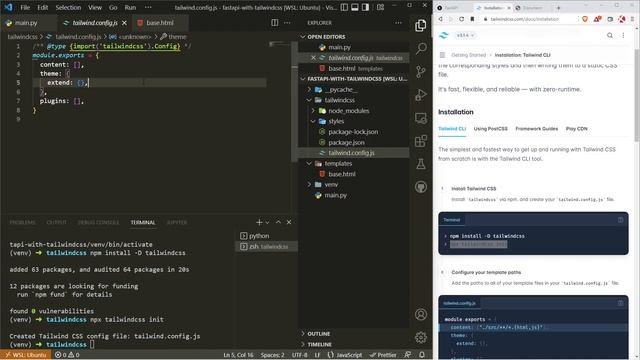Open the Search view in activity bar
This screenshot has height=360, width=640.
click(x=421, y=48)
